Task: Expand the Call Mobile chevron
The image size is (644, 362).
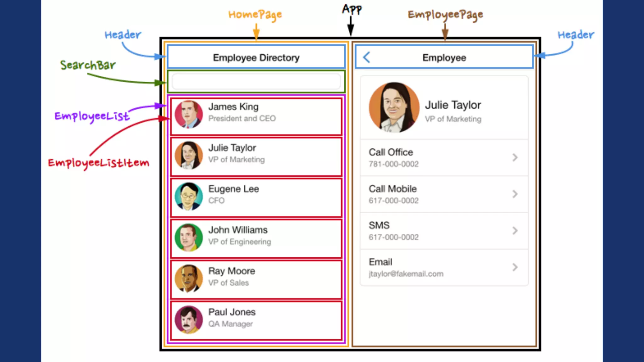Action: (515, 194)
